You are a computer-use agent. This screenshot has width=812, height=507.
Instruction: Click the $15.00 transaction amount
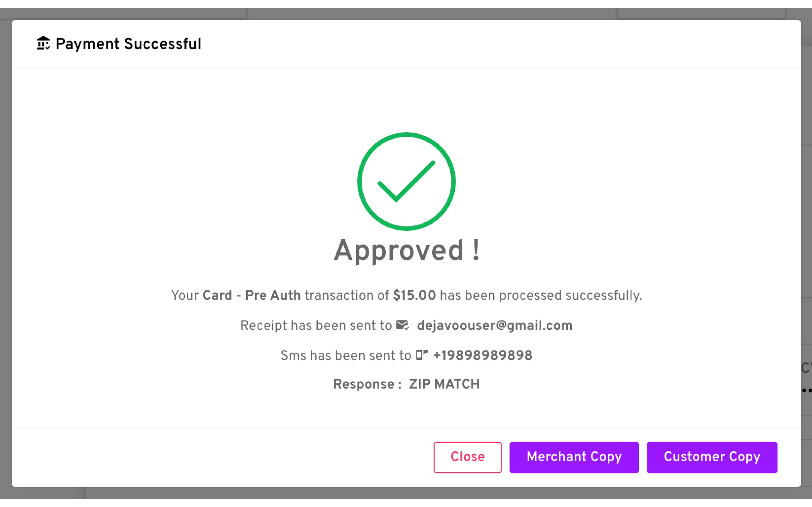point(414,295)
